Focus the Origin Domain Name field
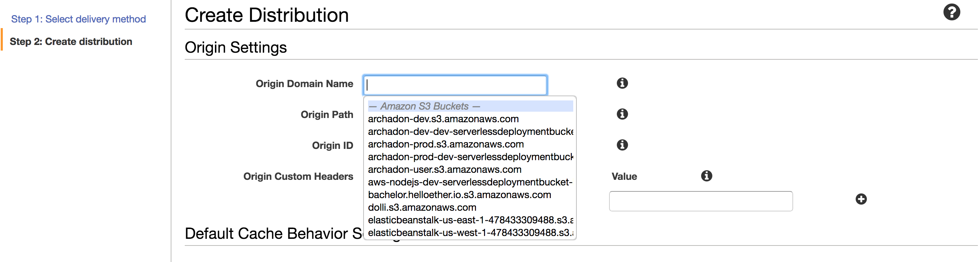The width and height of the screenshot is (980, 262). (455, 85)
